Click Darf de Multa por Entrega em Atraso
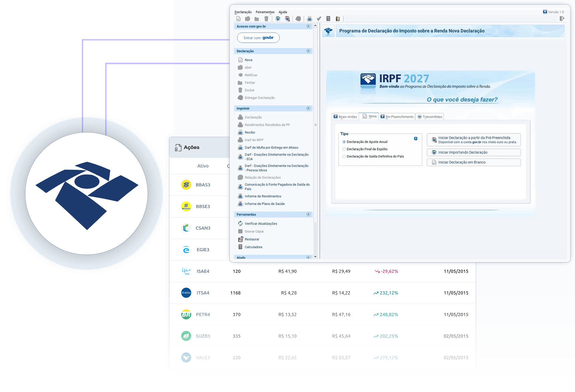 pos(268,147)
